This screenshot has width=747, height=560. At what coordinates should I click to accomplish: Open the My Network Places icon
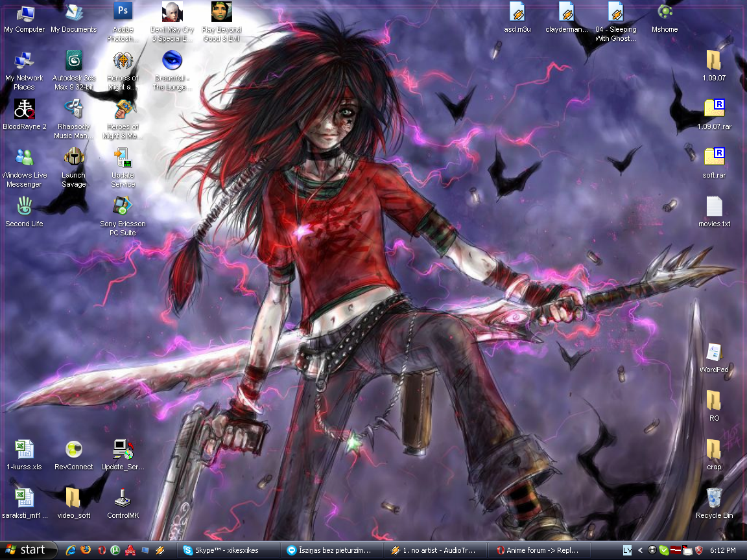[x=24, y=71]
